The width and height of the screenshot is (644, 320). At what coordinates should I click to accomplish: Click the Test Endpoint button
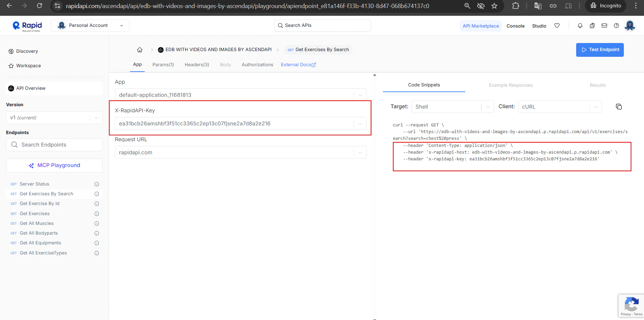click(x=600, y=50)
